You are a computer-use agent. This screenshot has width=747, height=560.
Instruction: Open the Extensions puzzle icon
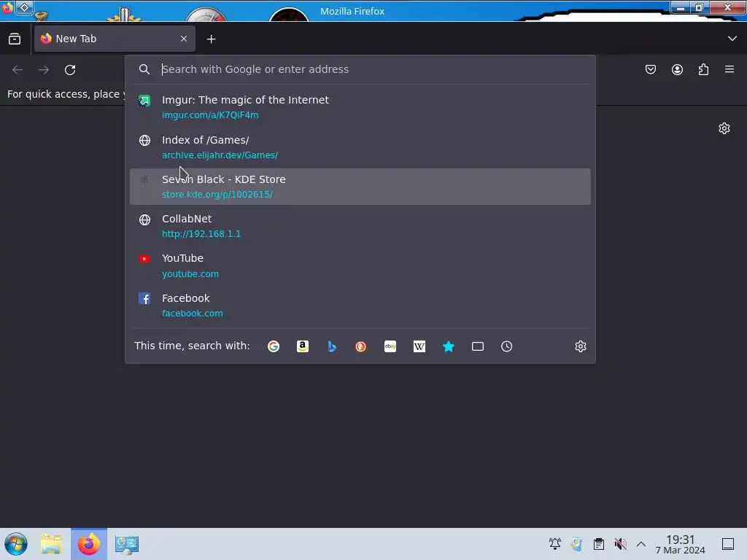[703, 69]
